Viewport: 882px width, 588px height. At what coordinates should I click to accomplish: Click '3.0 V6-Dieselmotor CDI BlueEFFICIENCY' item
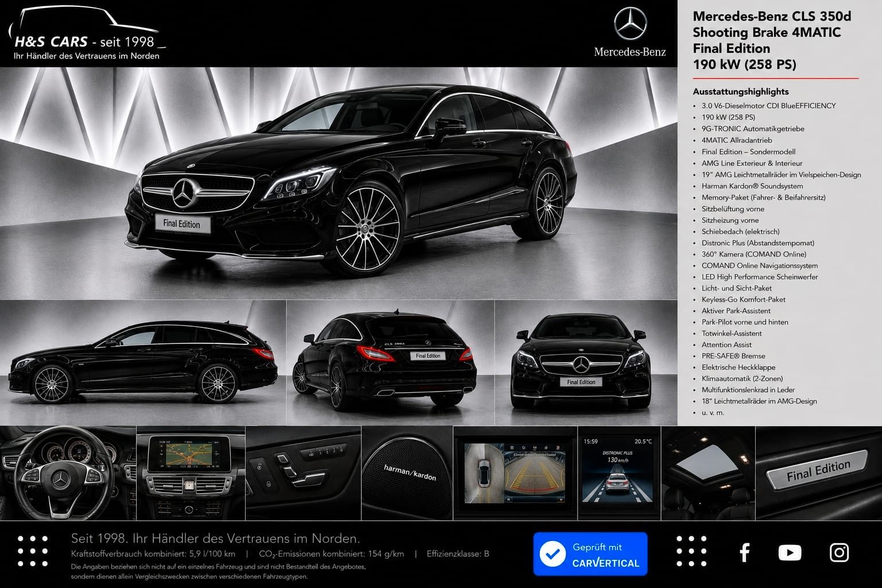click(768, 106)
